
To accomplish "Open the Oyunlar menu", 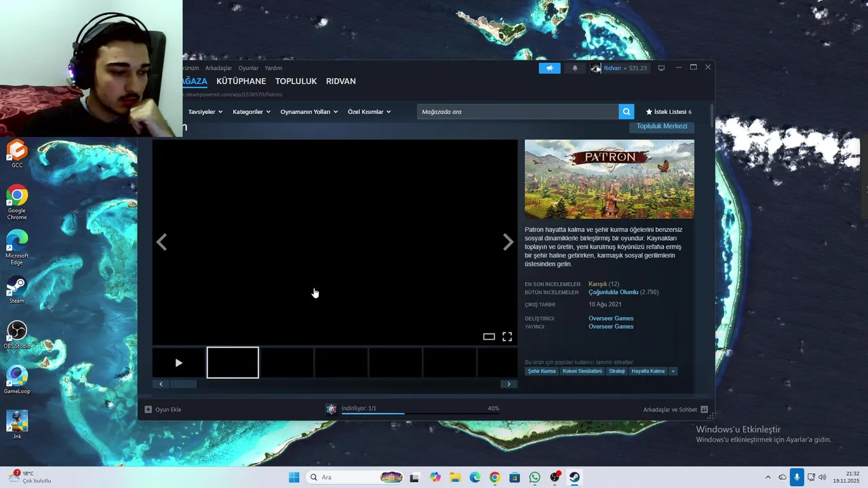I will click(248, 68).
